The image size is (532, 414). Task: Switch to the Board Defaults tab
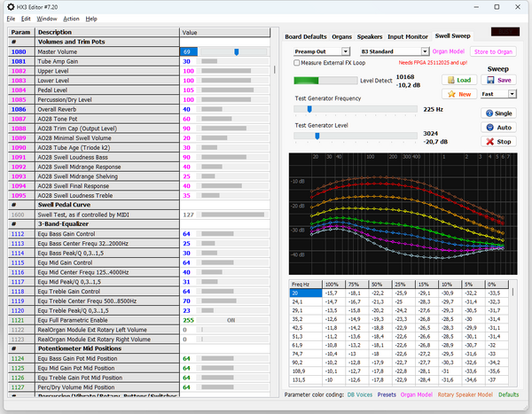coord(305,36)
